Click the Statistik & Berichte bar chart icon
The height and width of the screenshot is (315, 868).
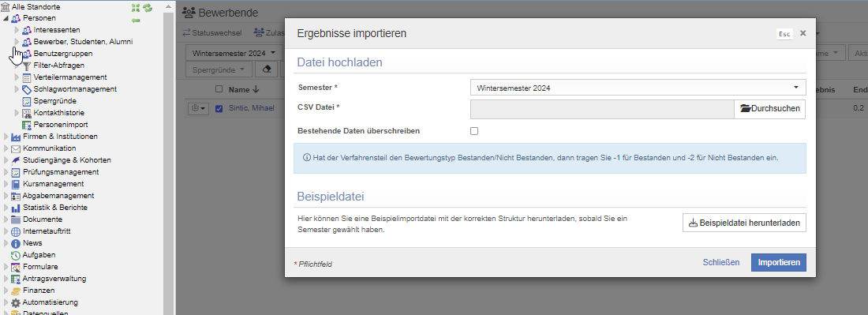[16, 208]
